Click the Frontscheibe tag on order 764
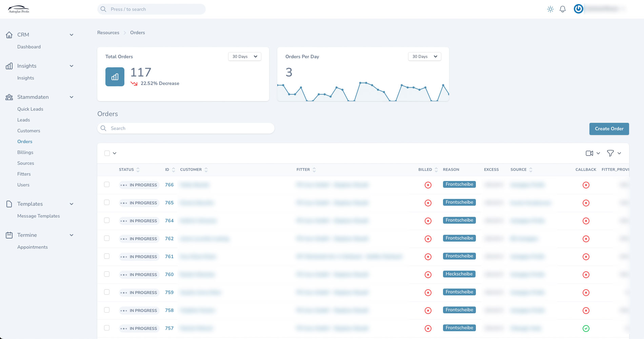Image resolution: width=644 pixels, height=339 pixels. [459, 220]
